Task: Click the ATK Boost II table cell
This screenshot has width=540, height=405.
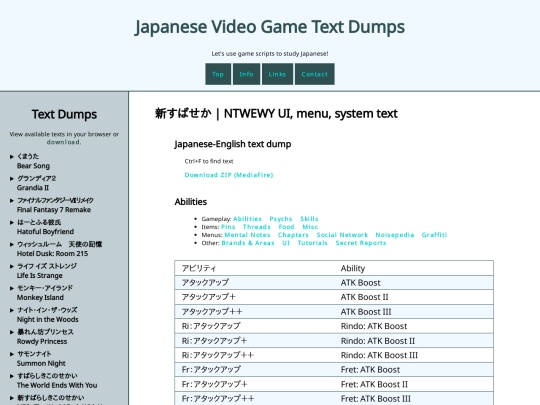Action: point(414,297)
